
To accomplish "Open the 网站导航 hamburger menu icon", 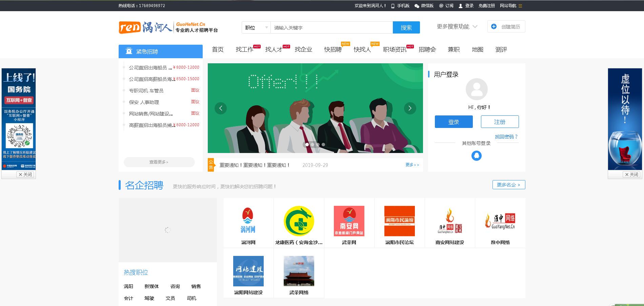I will [x=521, y=6].
